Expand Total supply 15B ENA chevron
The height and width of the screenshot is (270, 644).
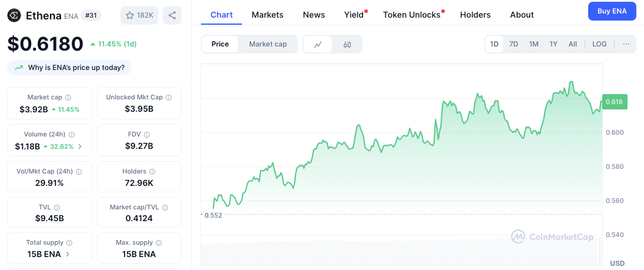[x=68, y=254]
